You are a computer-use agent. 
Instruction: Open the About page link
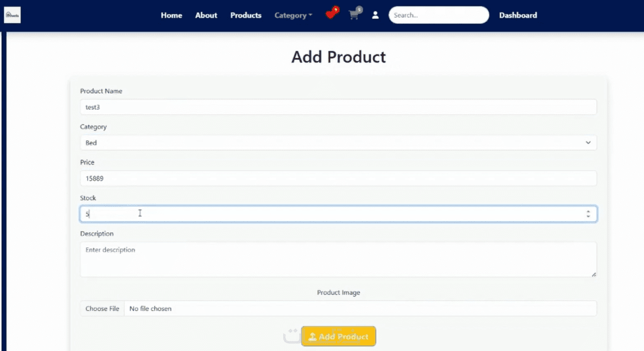[206, 15]
